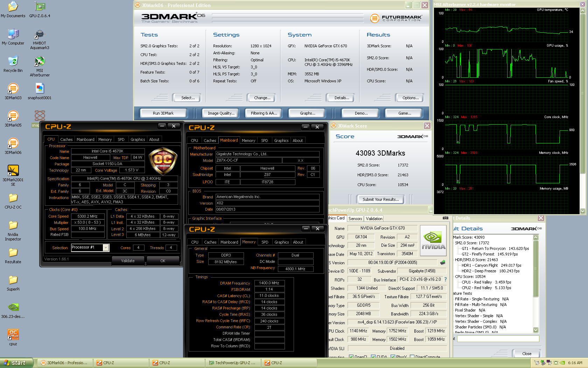
Task: Click the Run 3DMark button
Action: click(163, 113)
